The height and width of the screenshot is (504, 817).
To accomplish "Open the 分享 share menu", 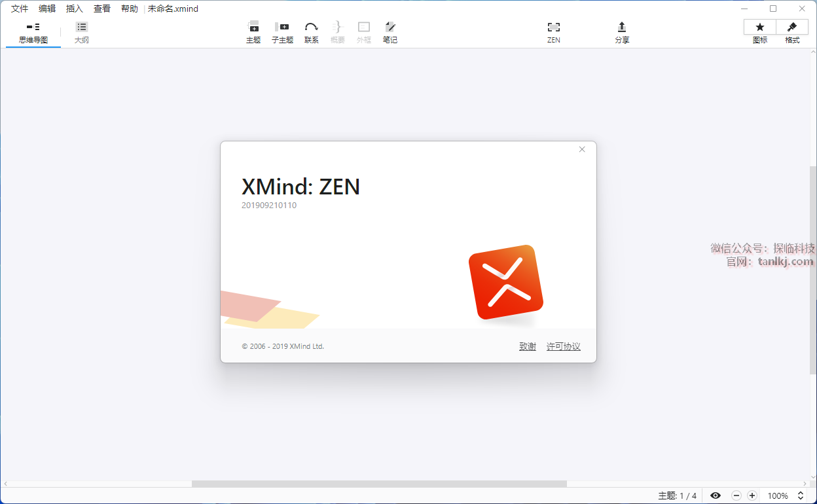I will coord(622,33).
